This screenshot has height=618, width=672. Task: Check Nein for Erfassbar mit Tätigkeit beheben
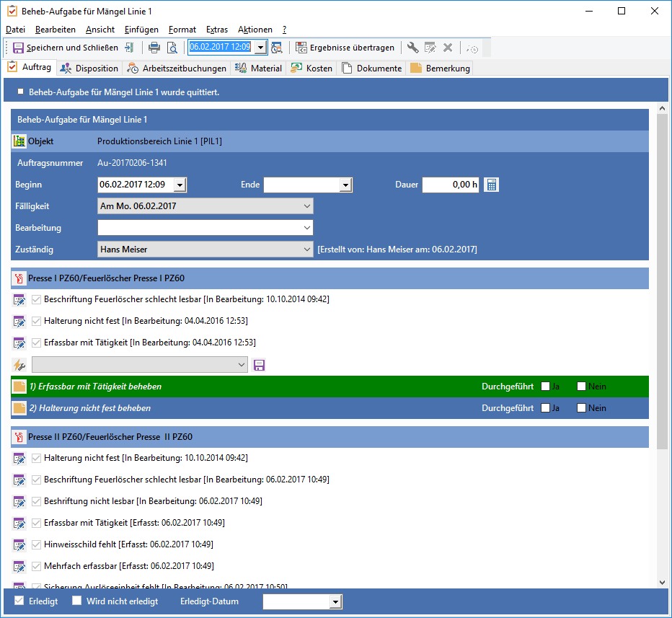tap(582, 386)
